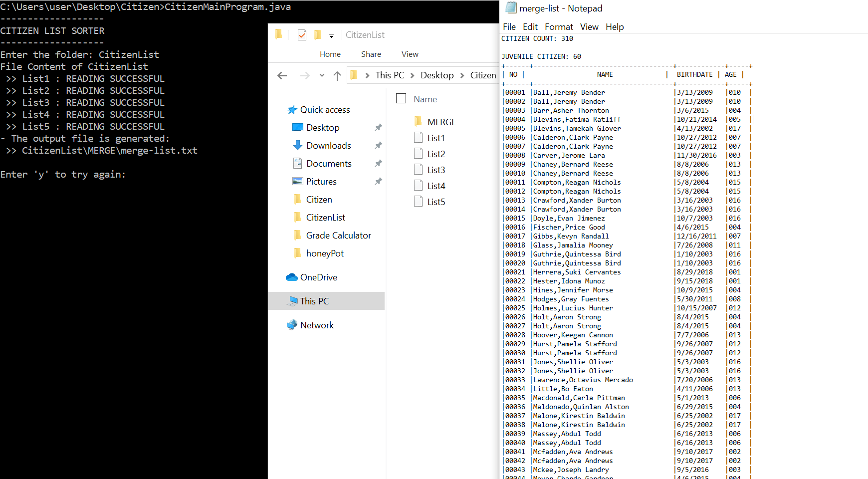Click the List2 file icon
The width and height of the screenshot is (868, 479).
418,154
